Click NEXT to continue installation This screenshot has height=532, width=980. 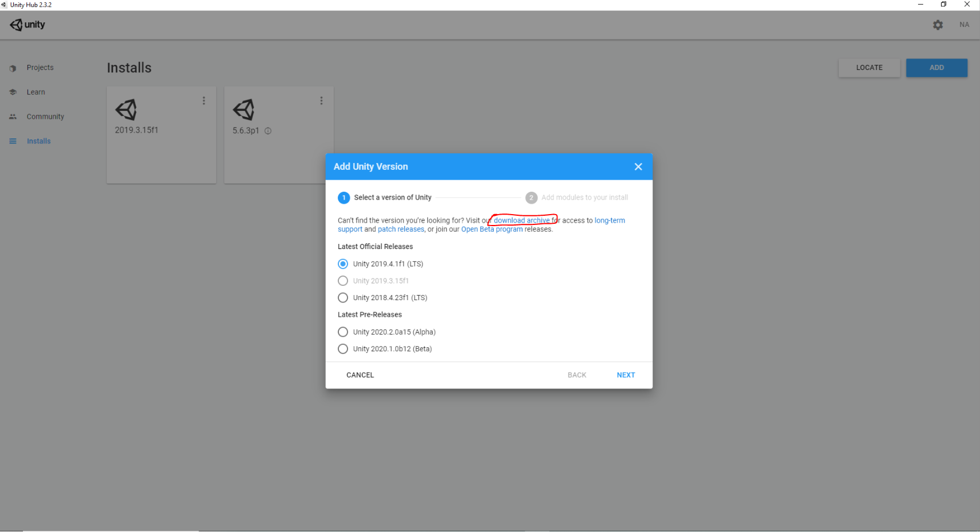pyautogui.click(x=626, y=375)
